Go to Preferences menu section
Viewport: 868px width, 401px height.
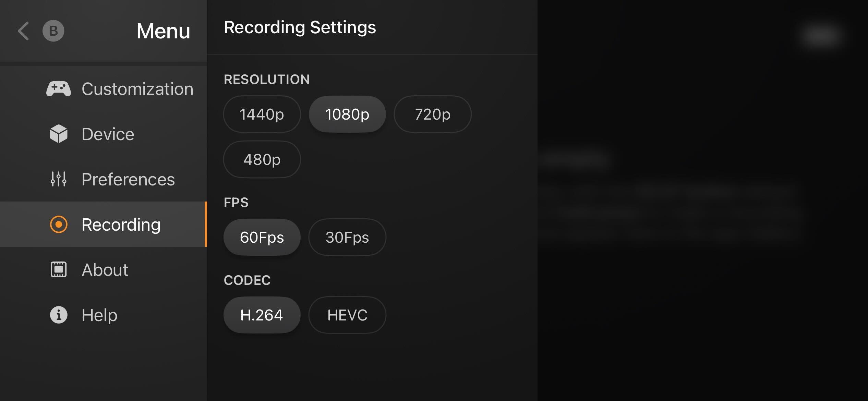128,179
